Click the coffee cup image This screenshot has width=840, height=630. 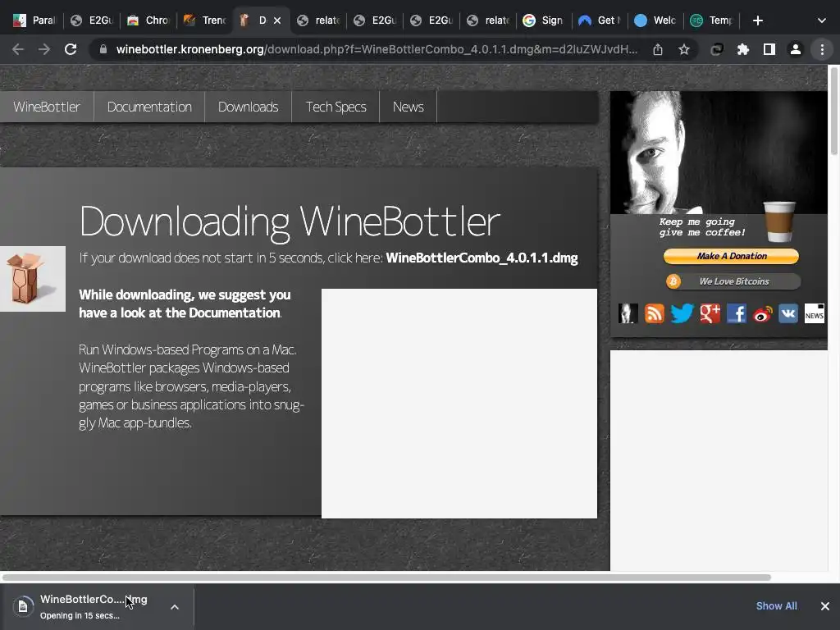pyautogui.click(x=779, y=221)
